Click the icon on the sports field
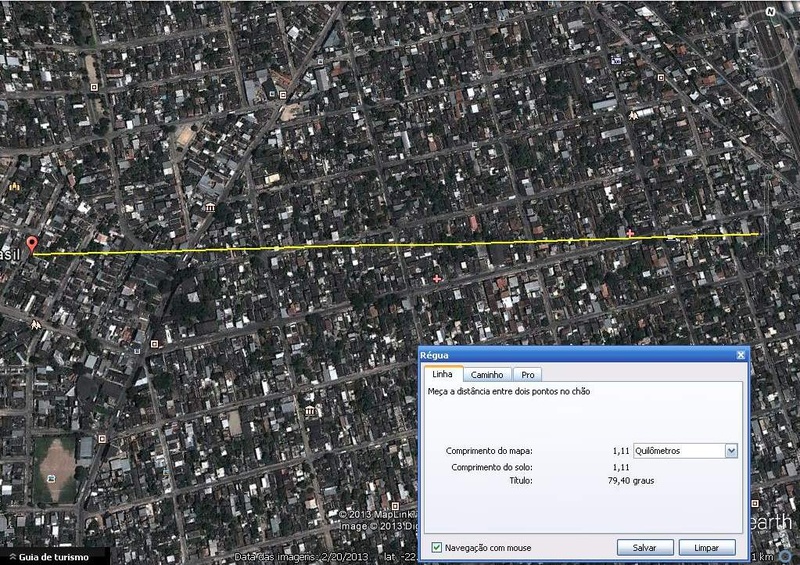Screen dimensions: 800x565 coord(51,478)
